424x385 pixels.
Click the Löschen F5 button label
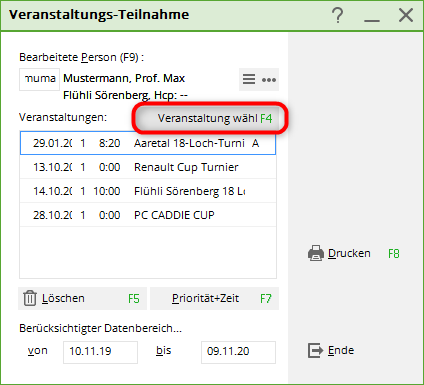click(63, 298)
